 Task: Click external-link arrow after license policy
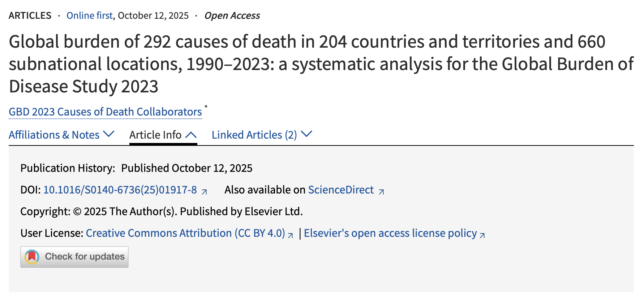coord(482,235)
